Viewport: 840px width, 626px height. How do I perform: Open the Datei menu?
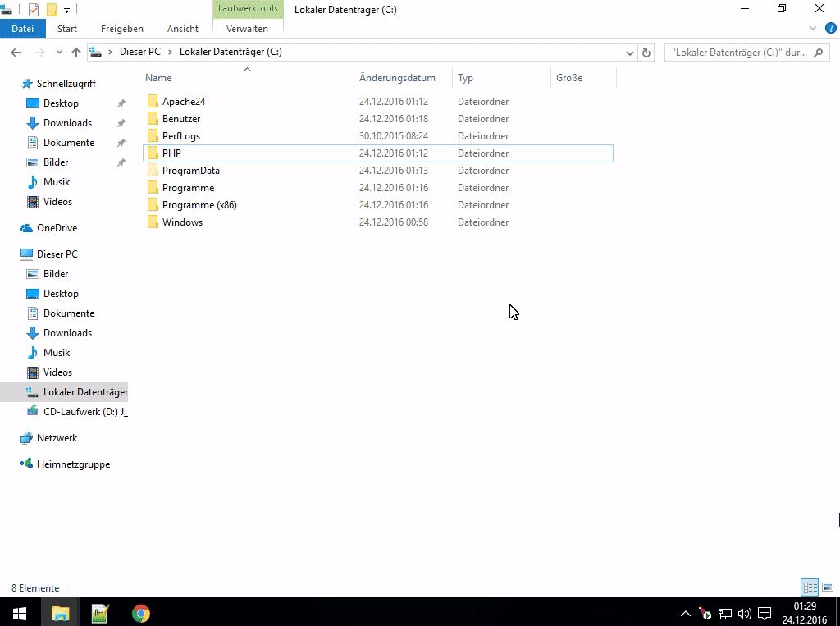(23, 29)
